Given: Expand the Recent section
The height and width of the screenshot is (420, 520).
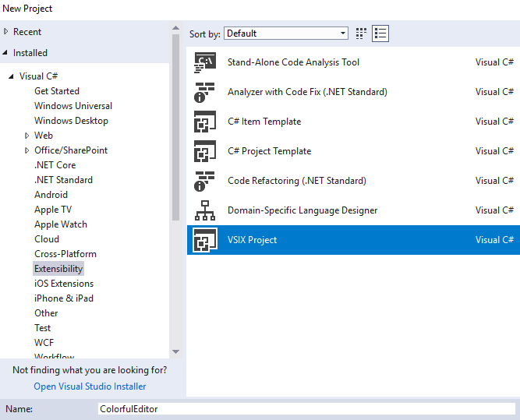Looking at the screenshot, I should [x=5, y=31].
